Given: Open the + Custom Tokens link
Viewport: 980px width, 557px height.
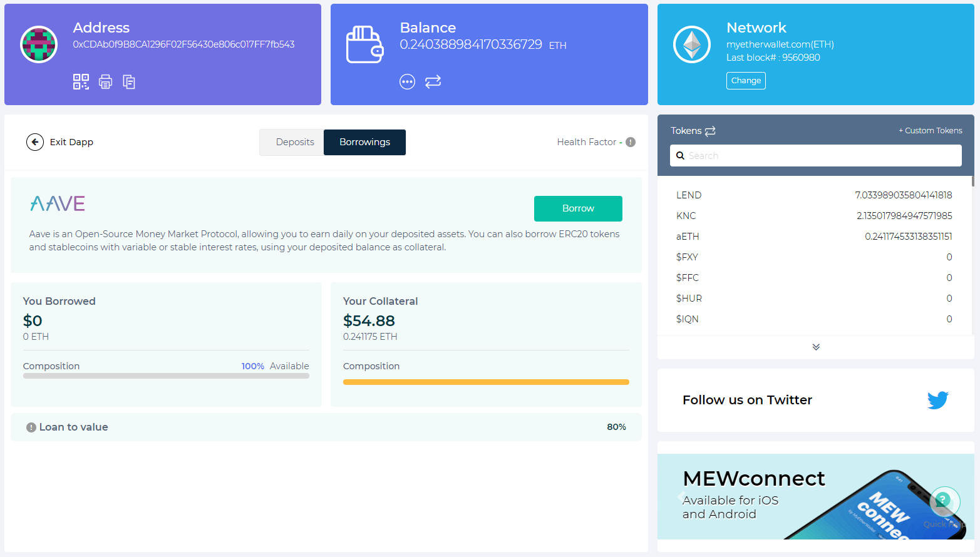Looking at the screenshot, I should coord(931,131).
